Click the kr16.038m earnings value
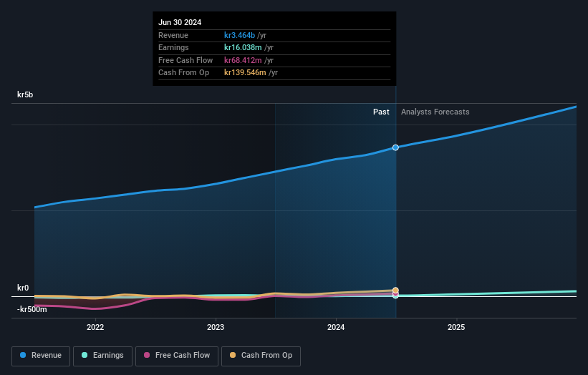This screenshot has height=375, width=588. click(243, 47)
